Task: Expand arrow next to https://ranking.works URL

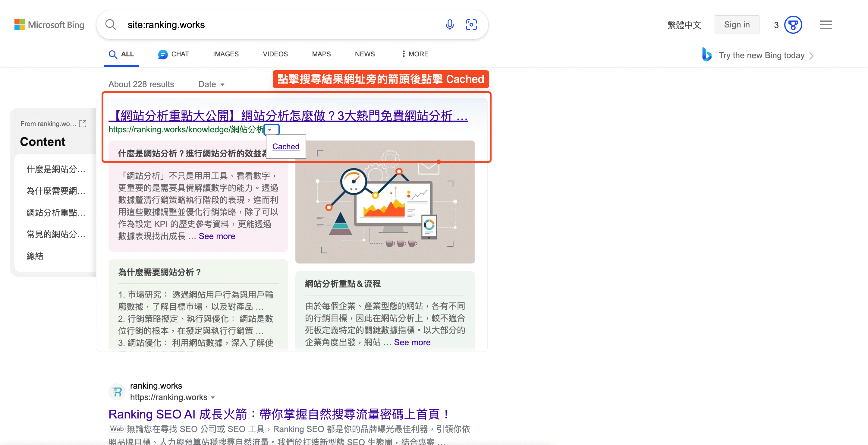Action: click(x=213, y=397)
